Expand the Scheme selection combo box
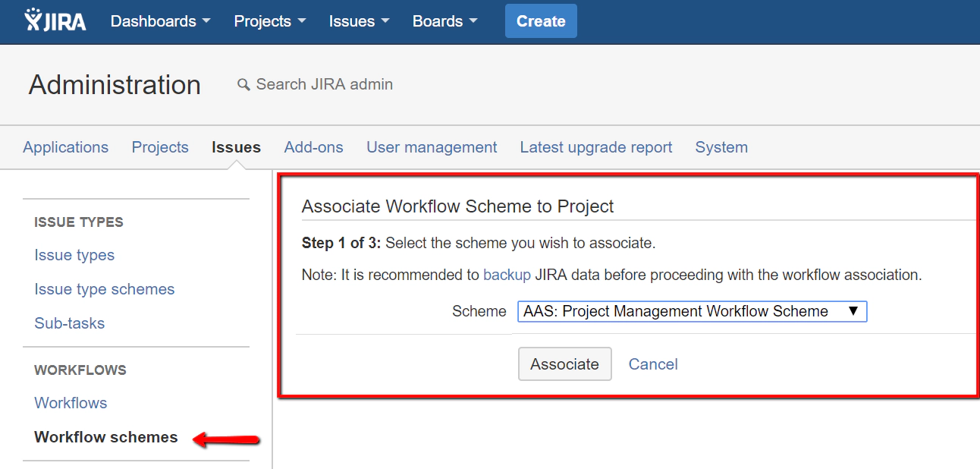 (856, 311)
